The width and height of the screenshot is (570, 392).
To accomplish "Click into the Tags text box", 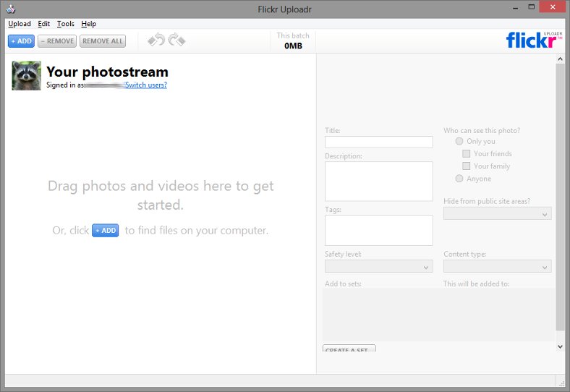I will click(x=379, y=230).
